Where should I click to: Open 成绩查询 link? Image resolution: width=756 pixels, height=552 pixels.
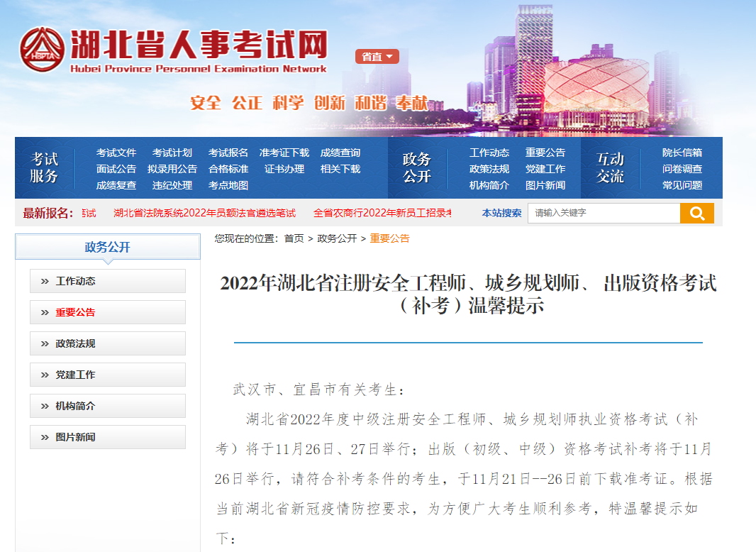coord(340,153)
